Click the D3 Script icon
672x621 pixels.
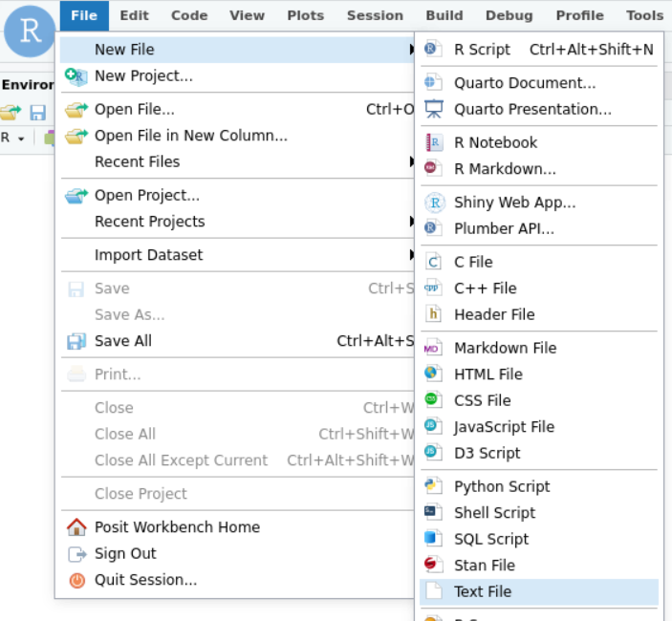click(x=433, y=452)
